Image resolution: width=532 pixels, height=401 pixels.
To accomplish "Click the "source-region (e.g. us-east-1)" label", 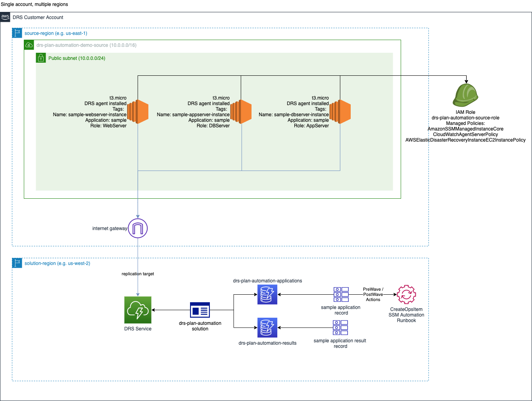I will pos(56,33).
